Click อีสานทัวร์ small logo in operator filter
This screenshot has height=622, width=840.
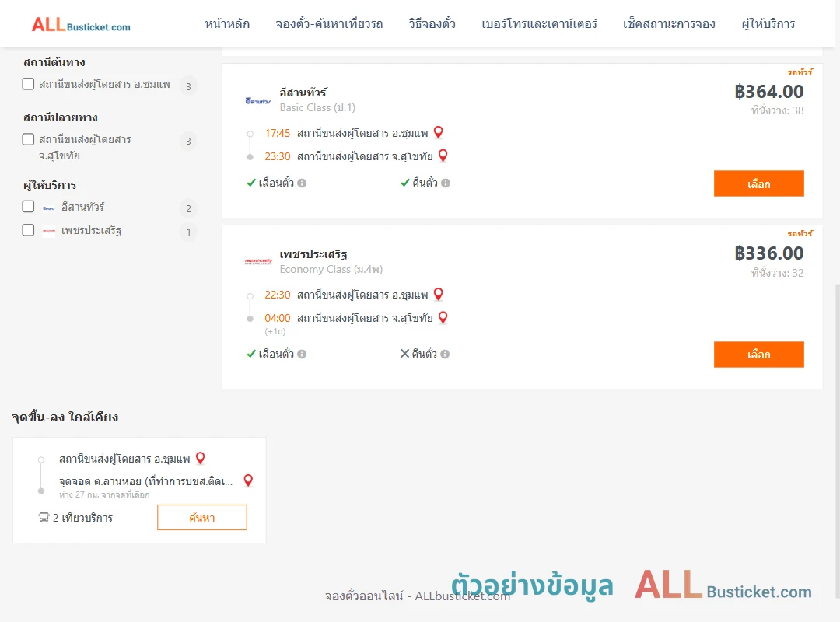[49, 208]
